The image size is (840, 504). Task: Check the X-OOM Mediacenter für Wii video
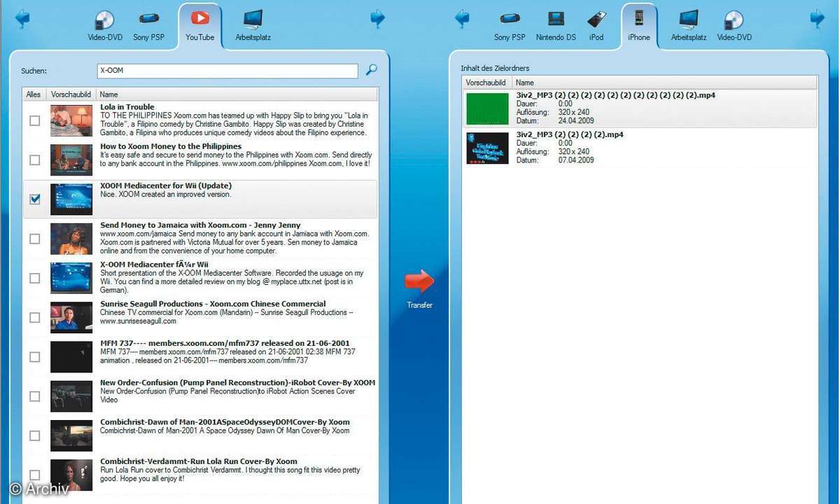(34, 278)
